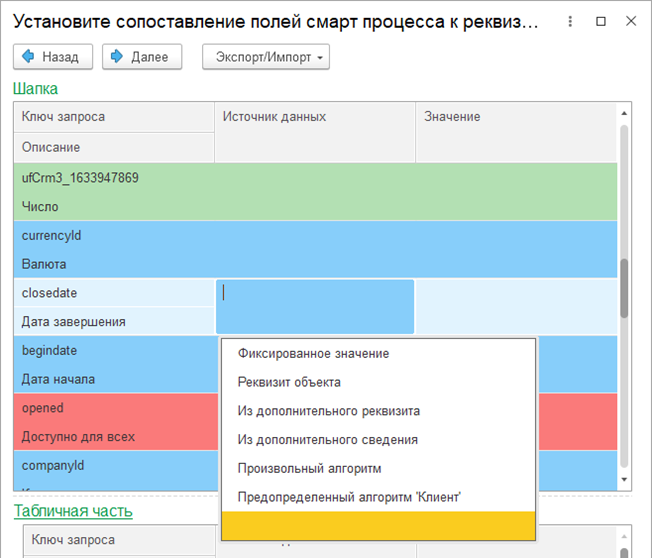
Task: Open the 'Шапка' section link
Action: pyautogui.click(x=35, y=88)
